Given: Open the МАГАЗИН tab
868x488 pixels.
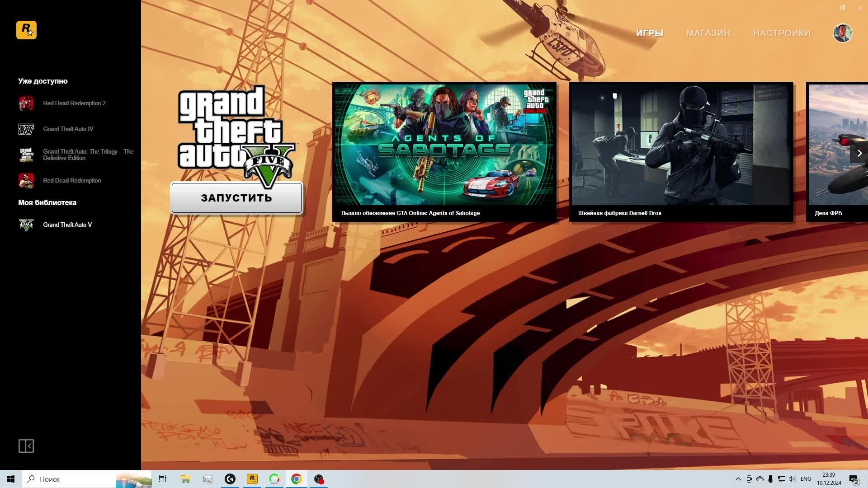Looking at the screenshot, I should click(708, 33).
